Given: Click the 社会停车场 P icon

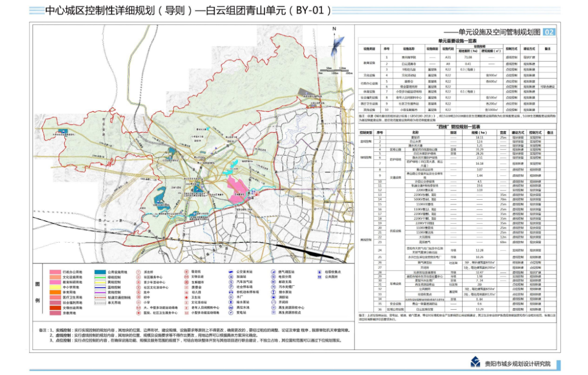Looking at the screenshot, I should tap(231, 287).
